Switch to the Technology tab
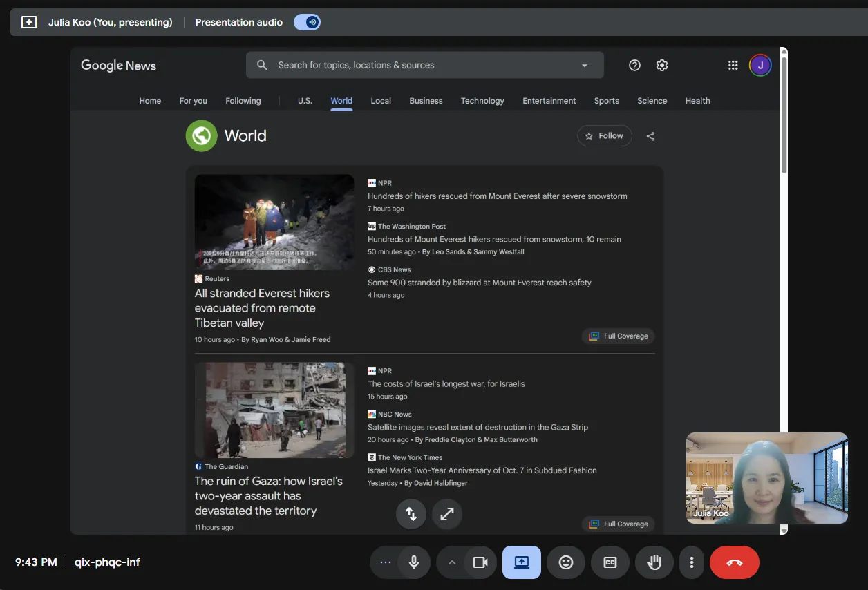The image size is (868, 590). pos(482,101)
